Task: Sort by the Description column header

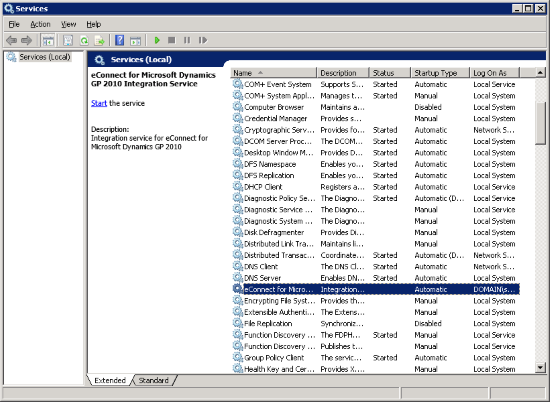Action: pos(343,73)
